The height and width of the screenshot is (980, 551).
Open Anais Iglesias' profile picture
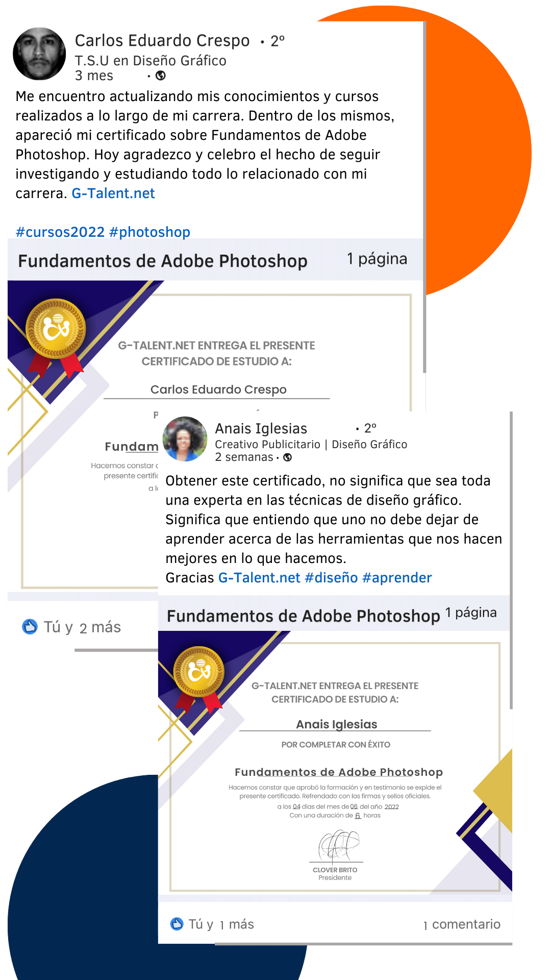185,439
